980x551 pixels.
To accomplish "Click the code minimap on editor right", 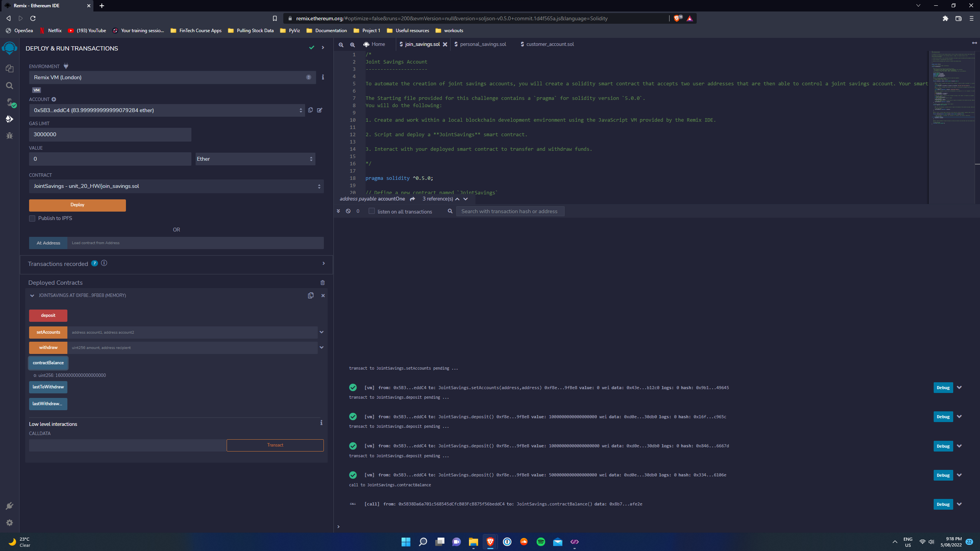I will [952, 126].
